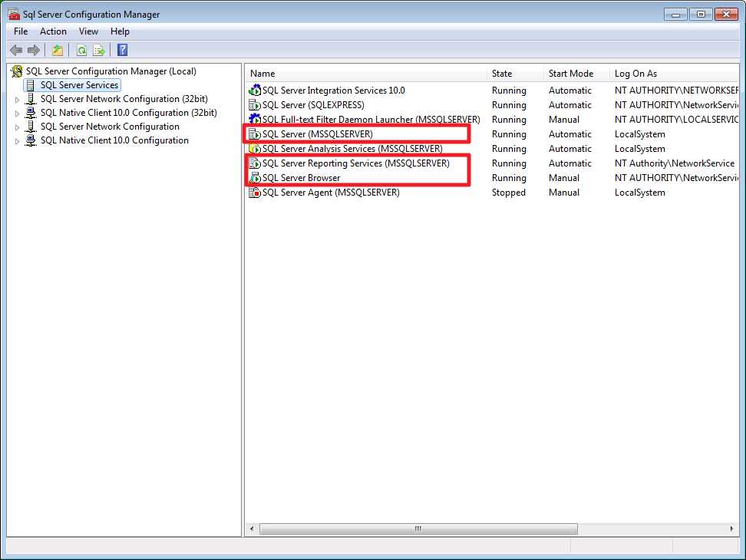Click NT Authority\NetworkService for Reporting Services

pyautogui.click(x=674, y=163)
